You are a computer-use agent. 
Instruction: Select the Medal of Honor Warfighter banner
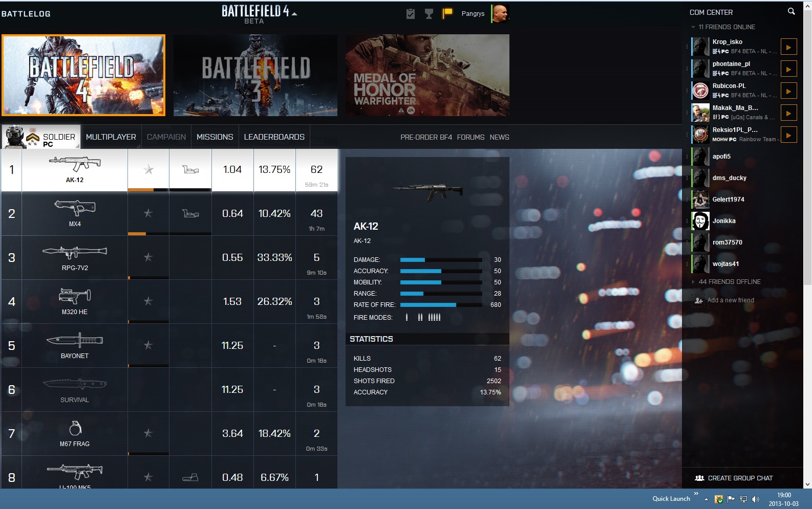point(428,75)
